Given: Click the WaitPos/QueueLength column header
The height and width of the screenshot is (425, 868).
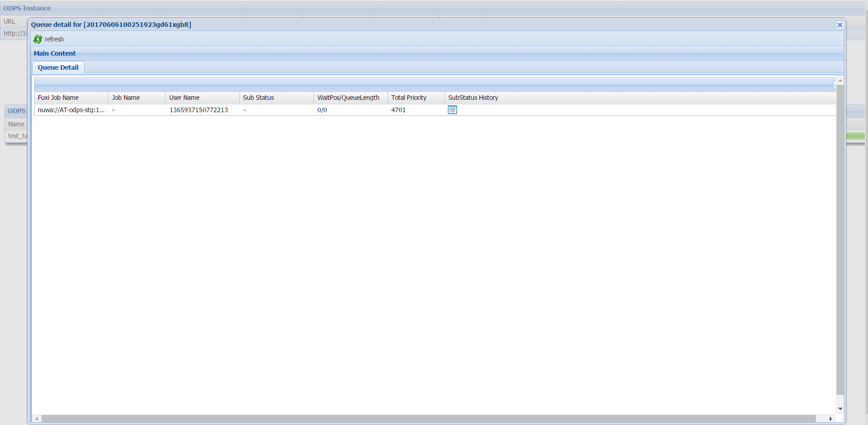Looking at the screenshot, I should (x=351, y=98).
